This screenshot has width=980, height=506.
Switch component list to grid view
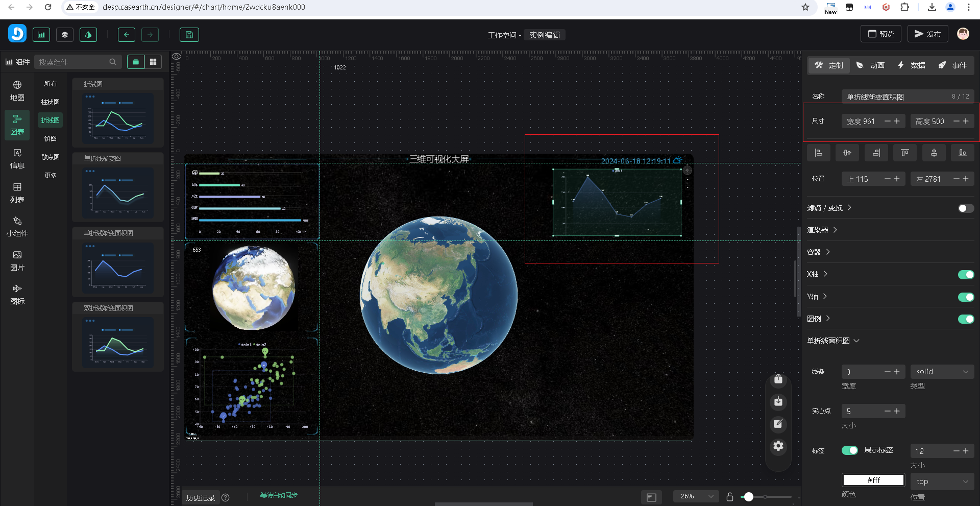pyautogui.click(x=153, y=62)
